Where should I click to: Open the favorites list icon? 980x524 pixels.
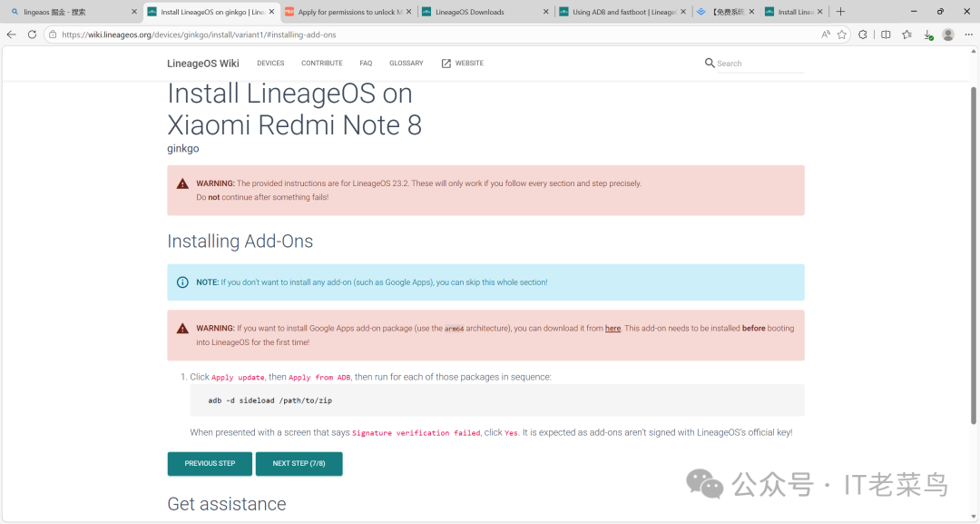[x=906, y=35]
